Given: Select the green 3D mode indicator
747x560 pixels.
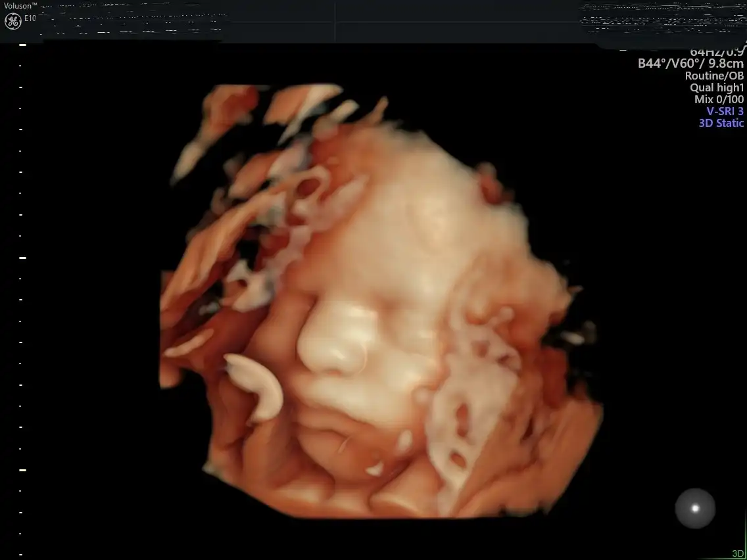Looking at the screenshot, I should 738,554.
